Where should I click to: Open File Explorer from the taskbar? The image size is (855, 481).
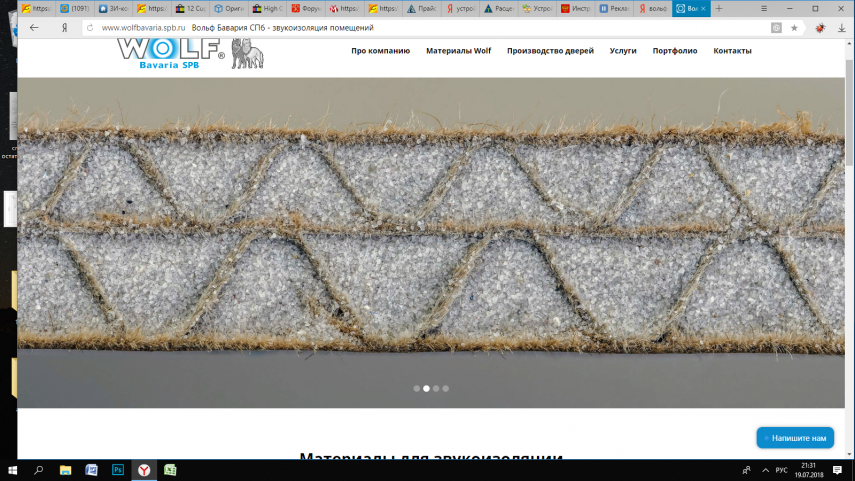(66, 469)
